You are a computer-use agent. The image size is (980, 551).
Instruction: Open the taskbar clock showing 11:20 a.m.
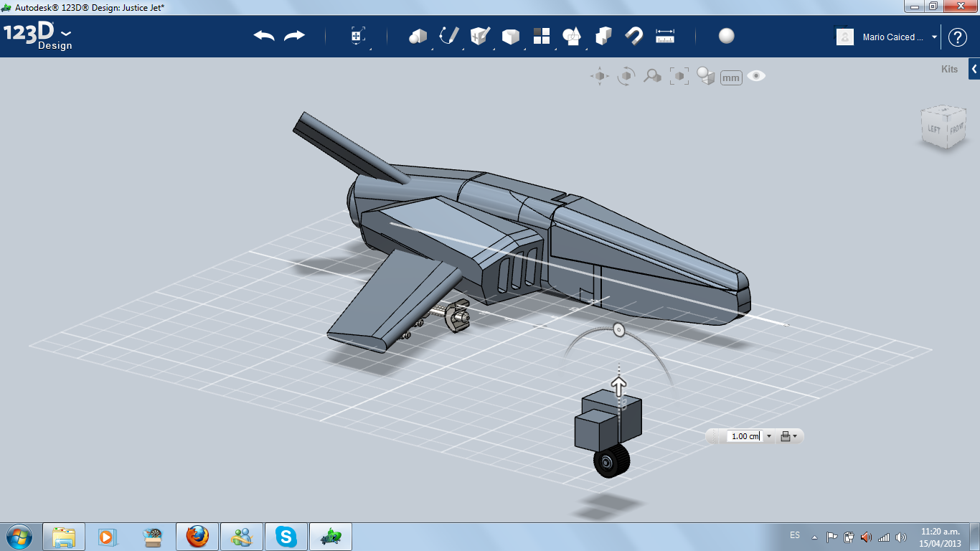(x=940, y=537)
